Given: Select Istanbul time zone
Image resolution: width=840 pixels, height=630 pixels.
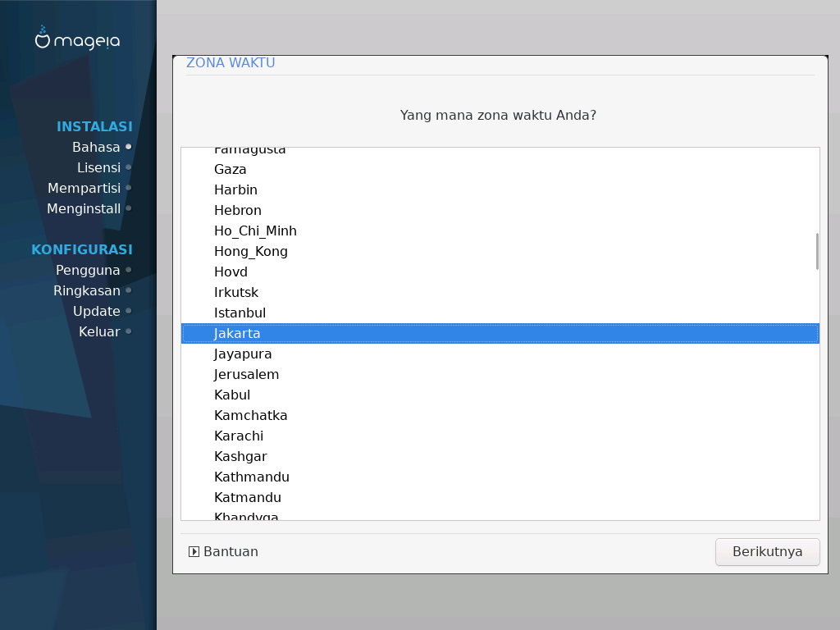Looking at the screenshot, I should 240,313.
